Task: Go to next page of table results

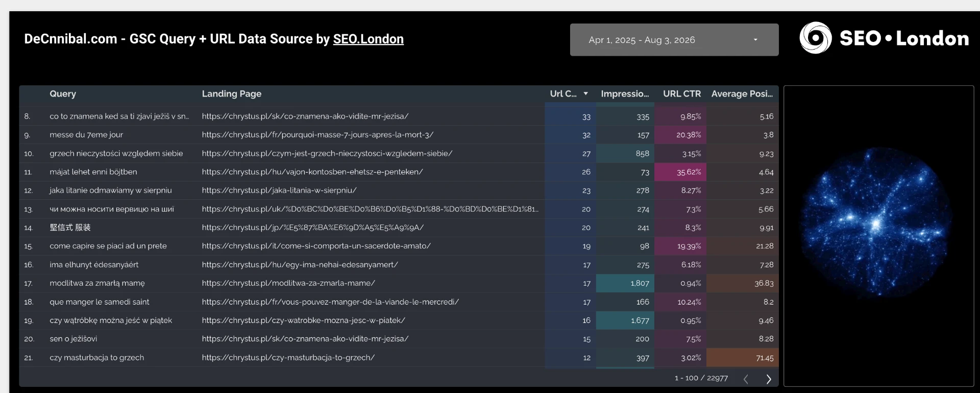Action: pos(769,379)
